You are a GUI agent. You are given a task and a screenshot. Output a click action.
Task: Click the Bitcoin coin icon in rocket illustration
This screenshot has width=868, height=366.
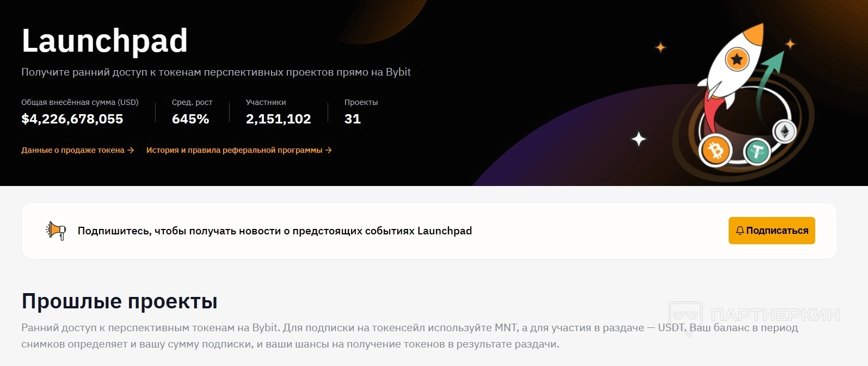[715, 151]
